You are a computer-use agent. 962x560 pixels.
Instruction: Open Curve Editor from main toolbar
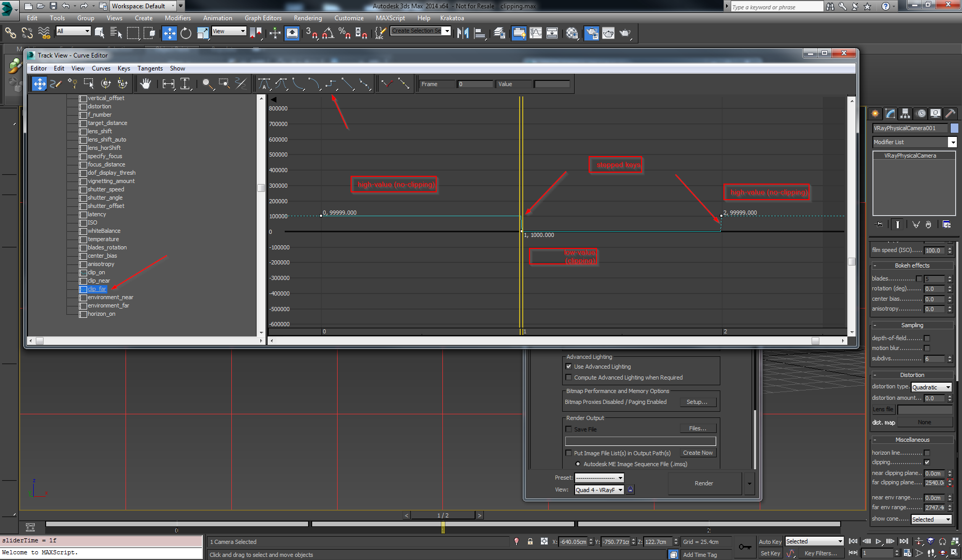point(536,33)
